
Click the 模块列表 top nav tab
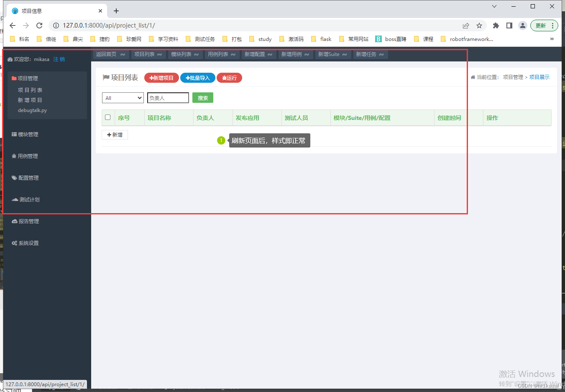185,54
